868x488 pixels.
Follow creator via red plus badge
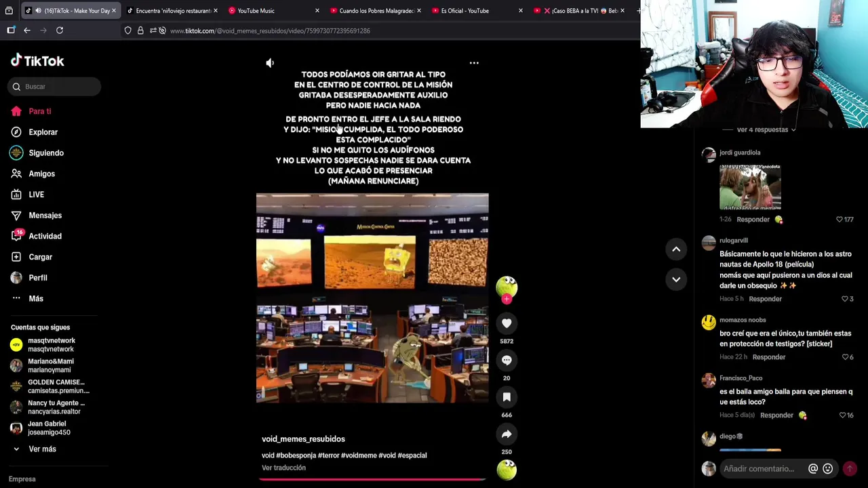click(x=507, y=299)
